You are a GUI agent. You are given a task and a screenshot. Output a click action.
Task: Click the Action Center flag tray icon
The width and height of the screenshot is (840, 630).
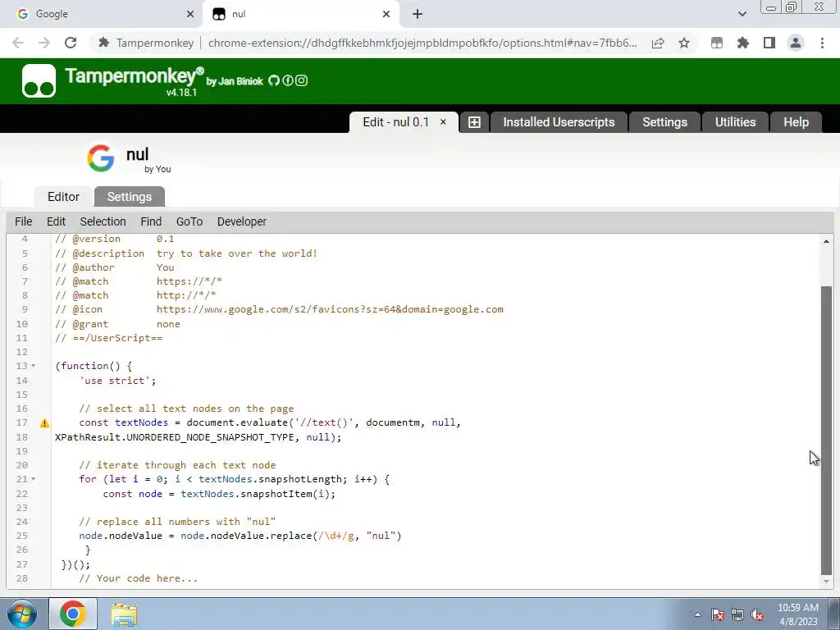718,614
